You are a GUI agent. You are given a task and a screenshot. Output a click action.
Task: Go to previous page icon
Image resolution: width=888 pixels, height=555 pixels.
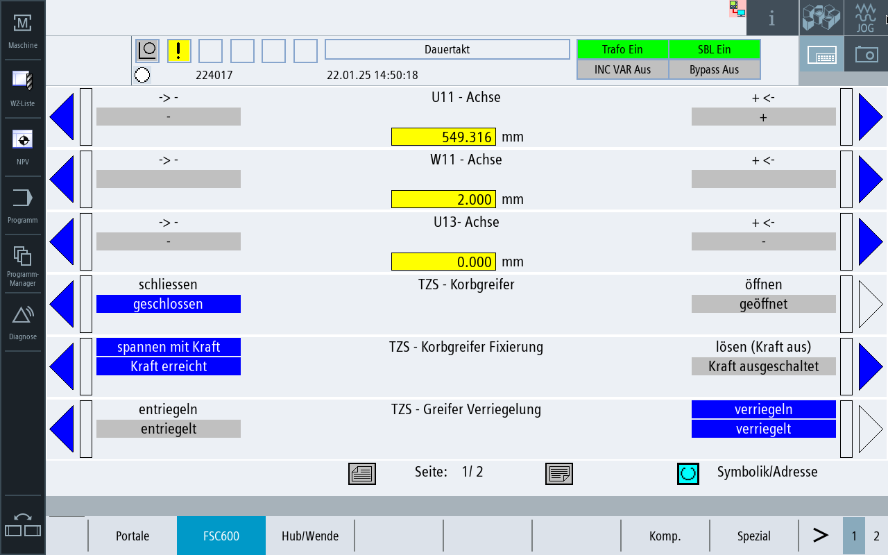point(361,473)
